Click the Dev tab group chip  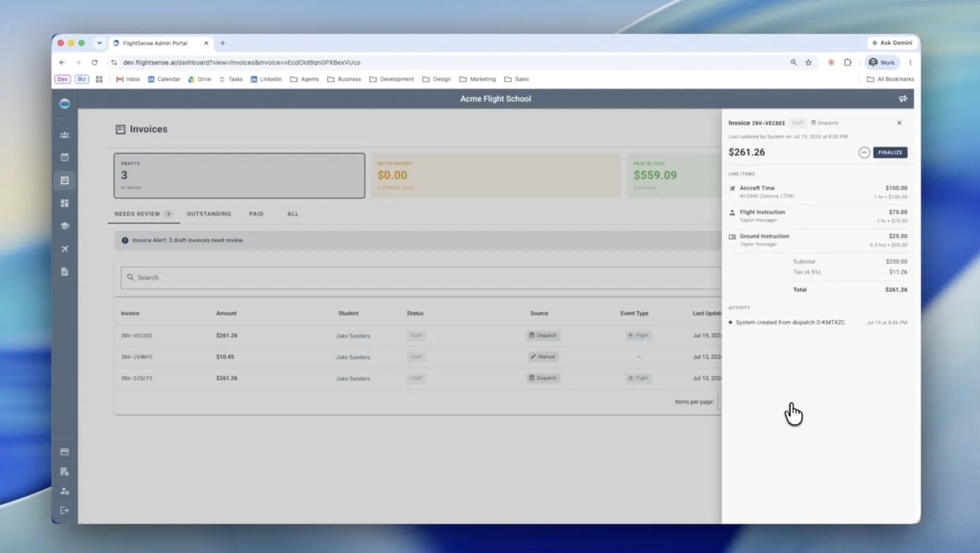tap(63, 79)
